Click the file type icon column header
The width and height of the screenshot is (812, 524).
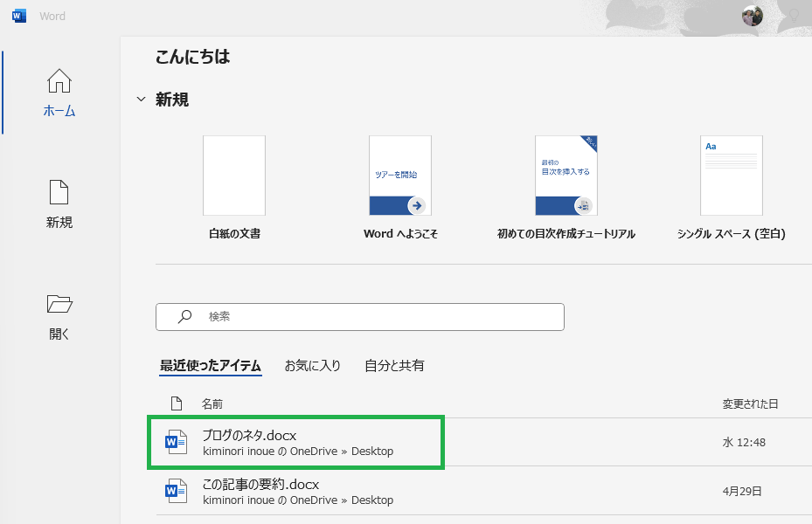pos(176,403)
